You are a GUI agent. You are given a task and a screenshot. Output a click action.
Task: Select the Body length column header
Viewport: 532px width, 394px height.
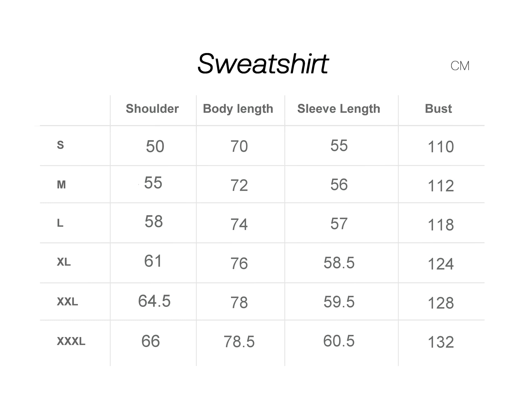238,109
